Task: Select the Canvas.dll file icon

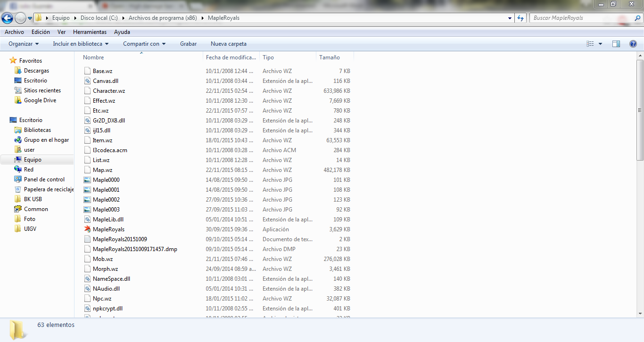Action: click(x=87, y=81)
